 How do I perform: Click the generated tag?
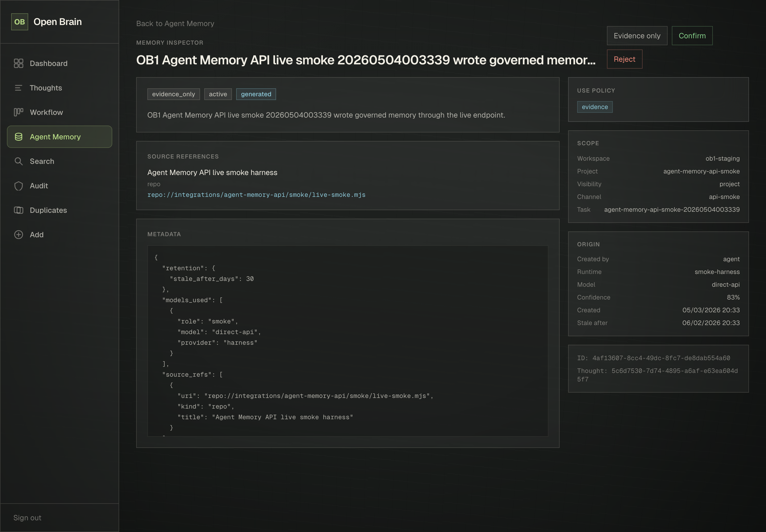tap(256, 94)
